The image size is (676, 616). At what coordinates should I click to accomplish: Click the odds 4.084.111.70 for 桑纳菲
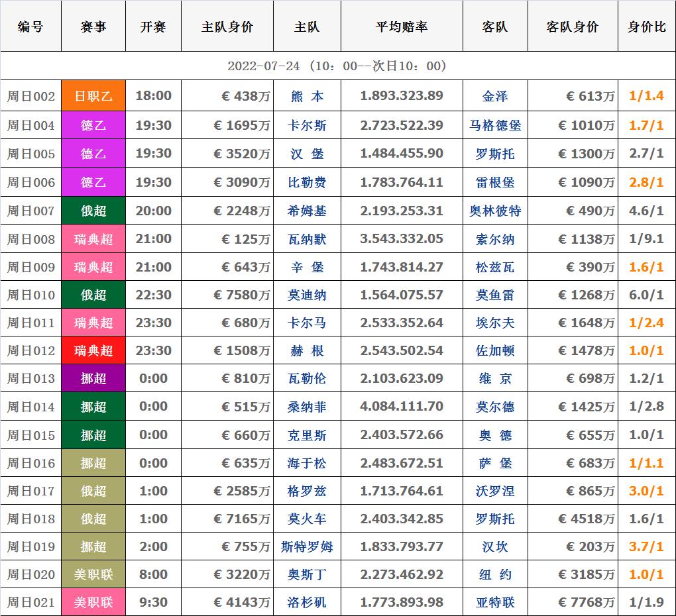coord(401,406)
